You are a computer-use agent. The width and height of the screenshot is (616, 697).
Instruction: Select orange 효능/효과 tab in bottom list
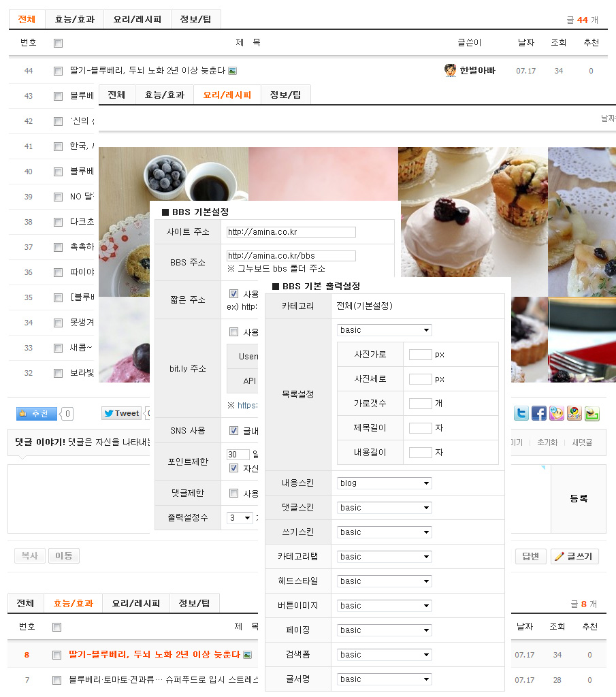pos(74,603)
